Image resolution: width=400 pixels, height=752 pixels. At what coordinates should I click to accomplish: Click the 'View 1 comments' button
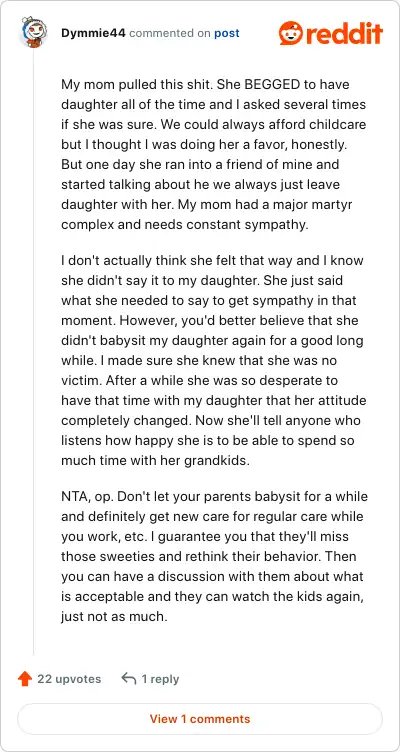200,719
